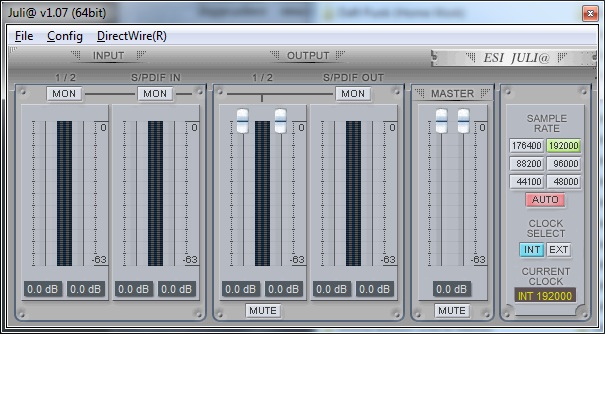
Task: Open the Config menu
Action: click(x=65, y=36)
